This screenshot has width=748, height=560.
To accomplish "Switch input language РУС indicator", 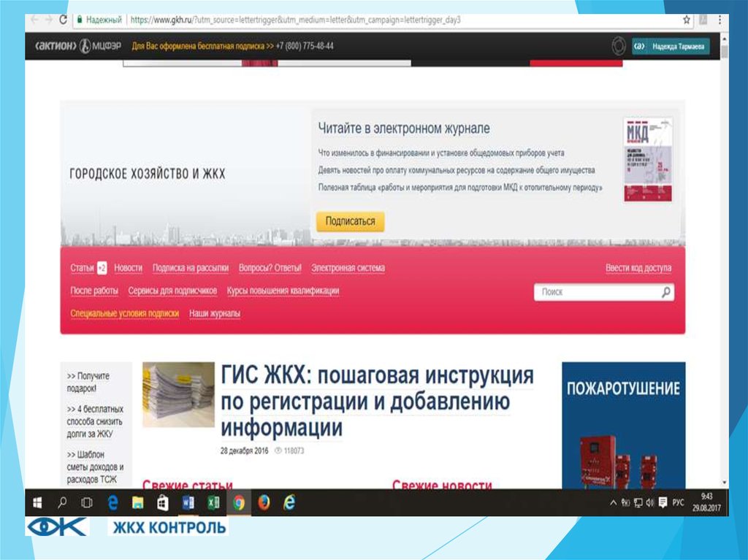I will (678, 503).
